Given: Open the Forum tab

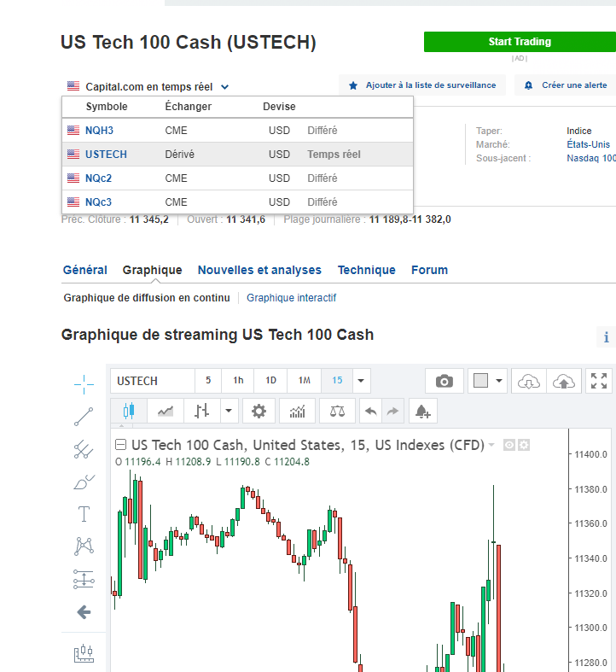Looking at the screenshot, I should [x=430, y=270].
